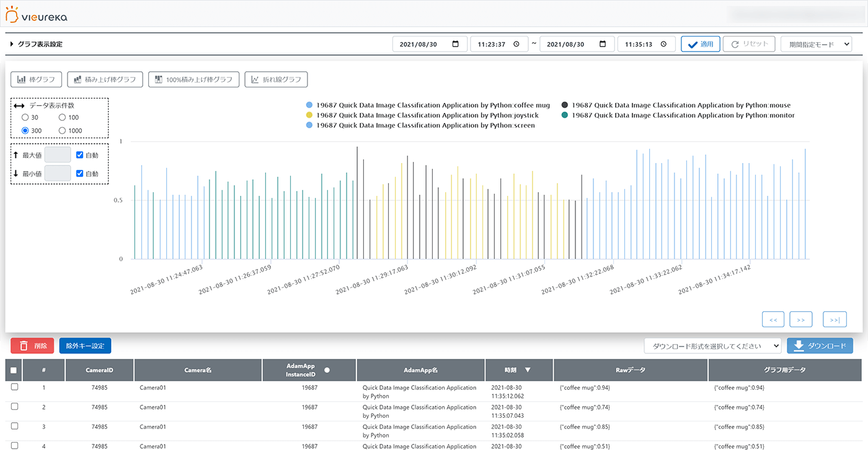Click the red 削除 delete button
The height and width of the screenshot is (450, 868).
(32, 346)
